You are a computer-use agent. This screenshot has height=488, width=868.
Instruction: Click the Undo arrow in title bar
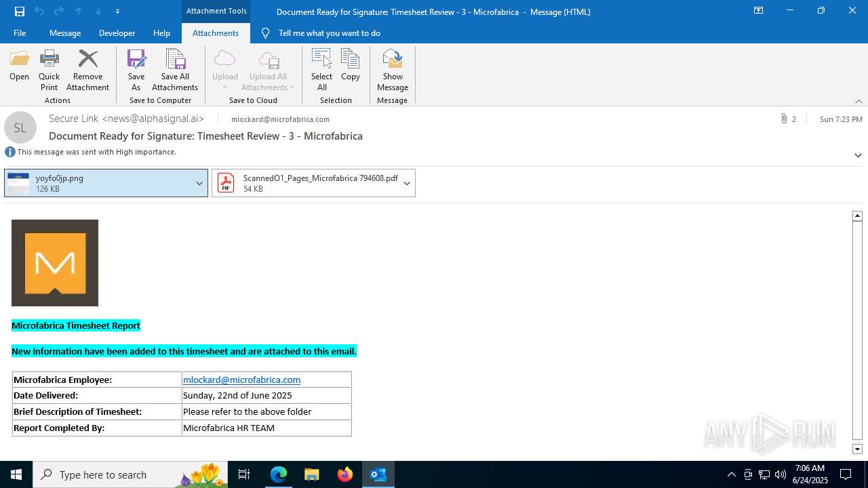coord(39,12)
